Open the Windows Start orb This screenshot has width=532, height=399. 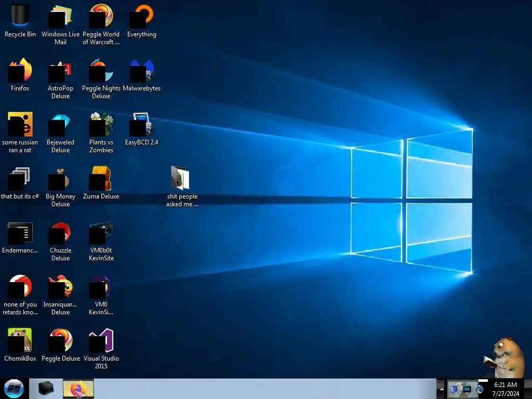pos(14,389)
